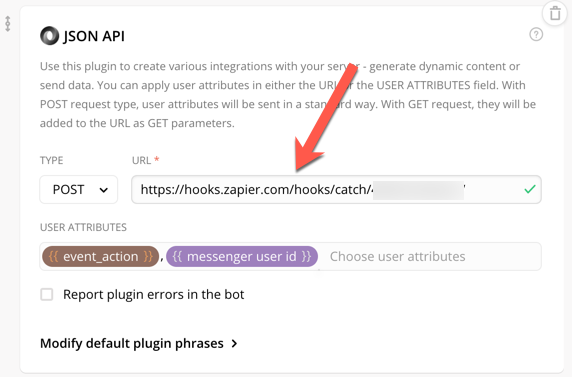Image resolution: width=572 pixels, height=377 pixels.
Task: Select the messenger user id attribute tag
Action: point(242,256)
